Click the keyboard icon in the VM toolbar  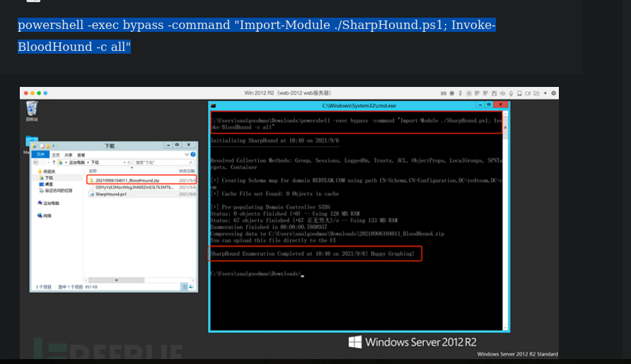[x=444, y=93]
